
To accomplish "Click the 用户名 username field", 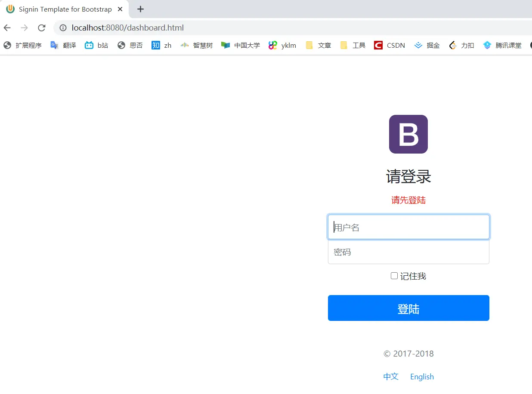I will (x=408, y=227).
